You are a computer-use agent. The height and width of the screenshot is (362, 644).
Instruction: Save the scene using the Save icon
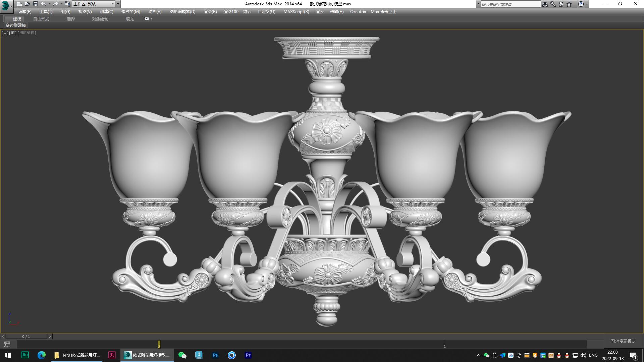pos(36,4)
